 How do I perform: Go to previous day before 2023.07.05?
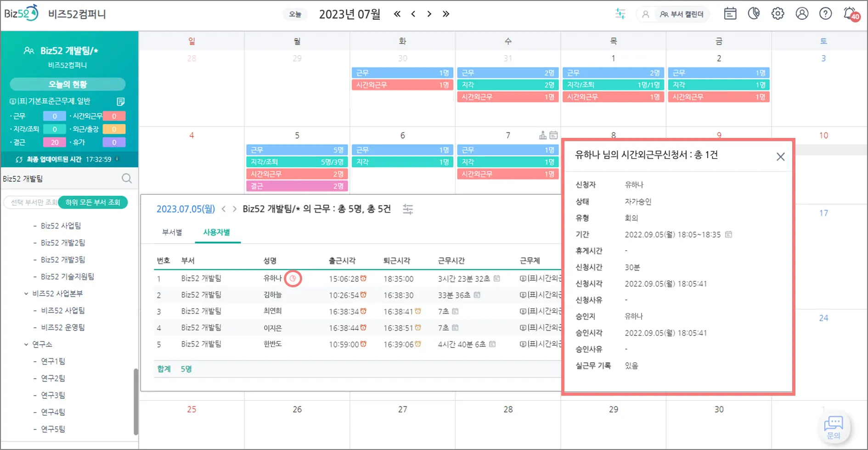[224, 209]
